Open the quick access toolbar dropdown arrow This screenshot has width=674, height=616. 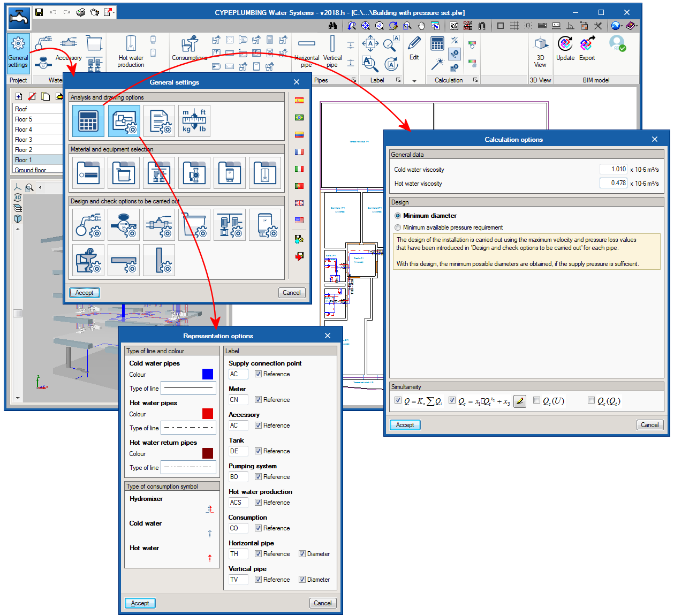tap(114, 12)
